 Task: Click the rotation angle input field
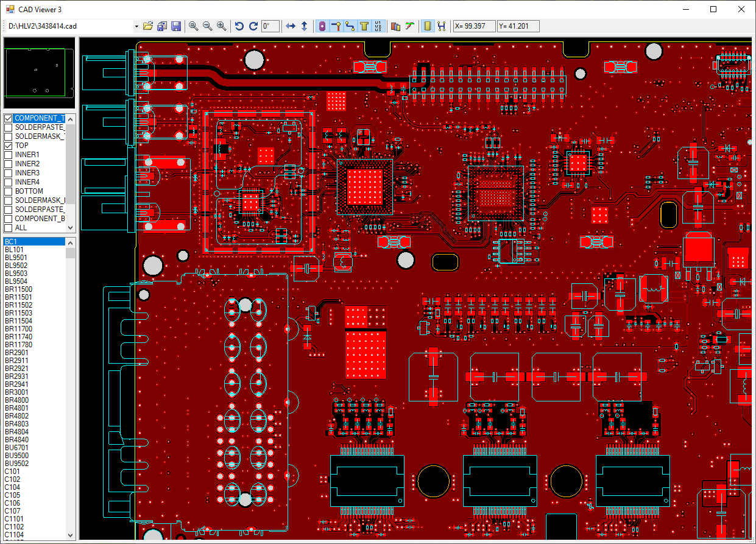coord(270,26)
